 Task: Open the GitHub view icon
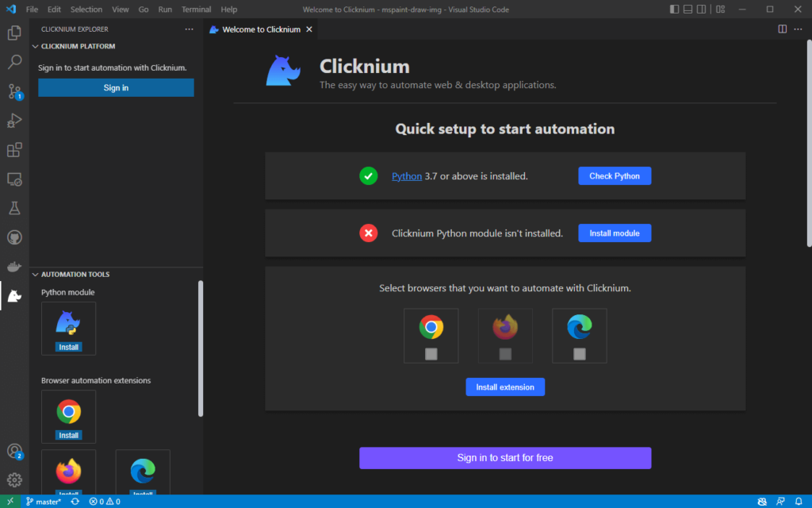click(x=14, y=237)
